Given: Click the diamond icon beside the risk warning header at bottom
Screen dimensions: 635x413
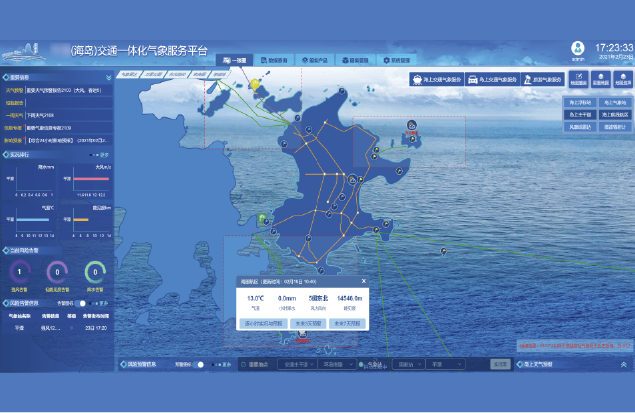Looking at the screenshot, I should tap(124, 364).
